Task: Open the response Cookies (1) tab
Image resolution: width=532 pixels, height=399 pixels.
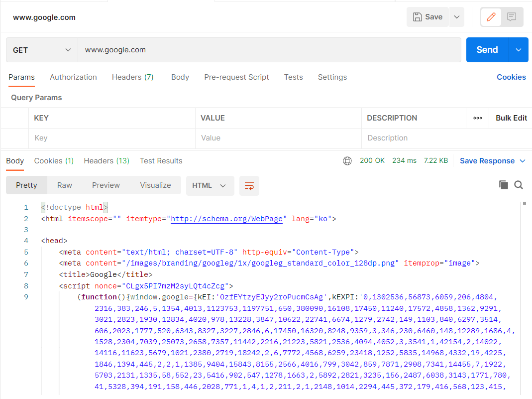Action: [54, 161]
